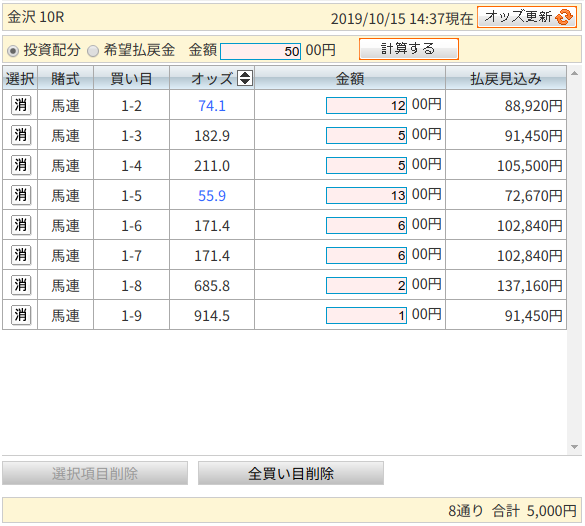Click 消 toggle for bet 1-7

[x=21, y=255]
